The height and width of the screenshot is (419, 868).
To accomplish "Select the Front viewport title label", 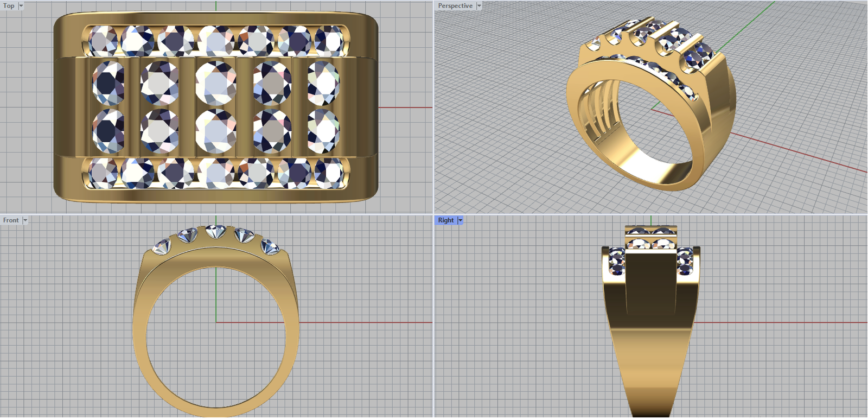I will [11, 220].
